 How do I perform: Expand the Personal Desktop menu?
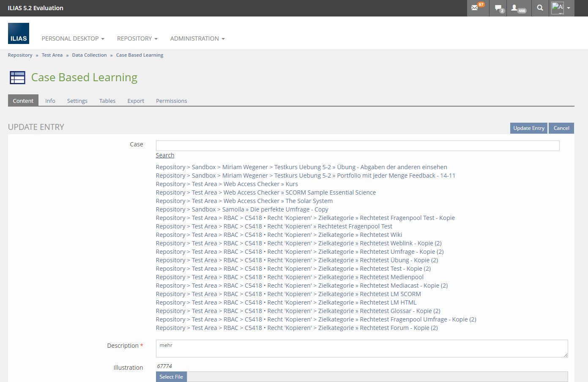[73, 38]
